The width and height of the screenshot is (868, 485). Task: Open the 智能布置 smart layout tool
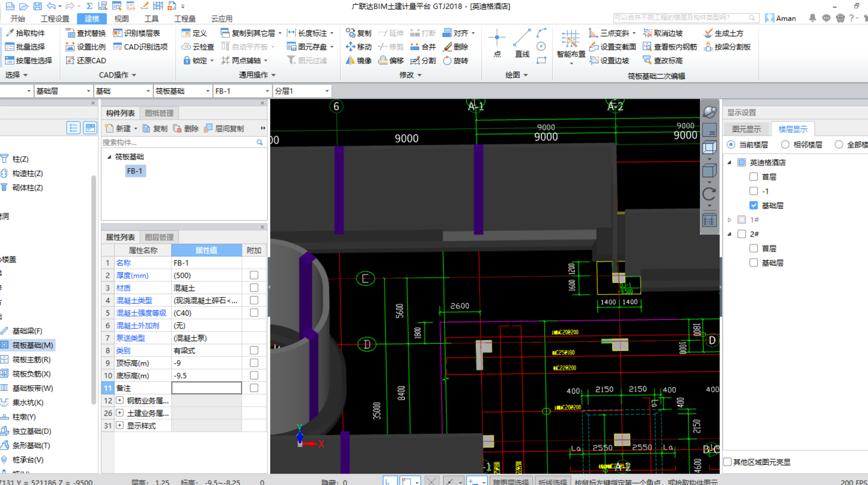coord(570,46)
